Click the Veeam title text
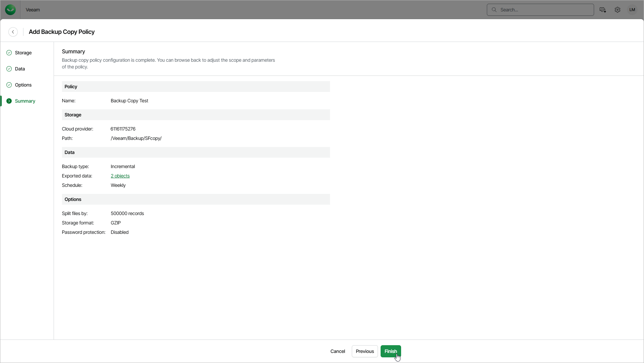The width and height of the screenshot is (644, 363). (x=33, y=10)
